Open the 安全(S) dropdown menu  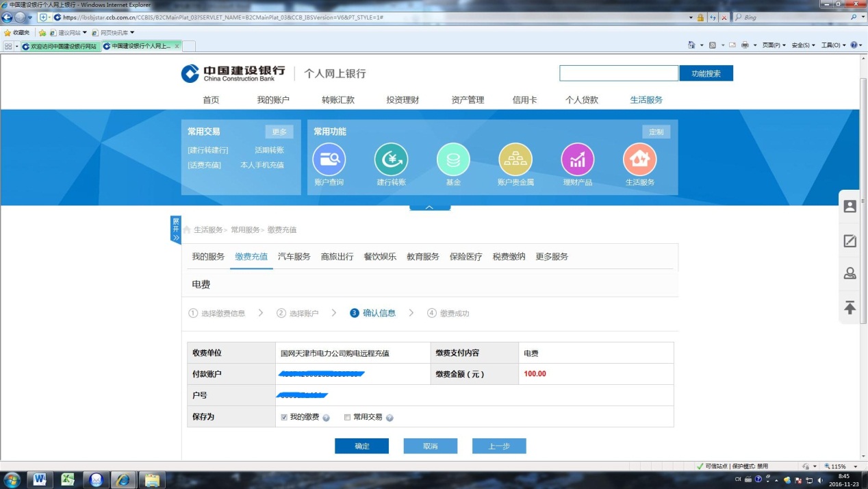click(804, 45)
